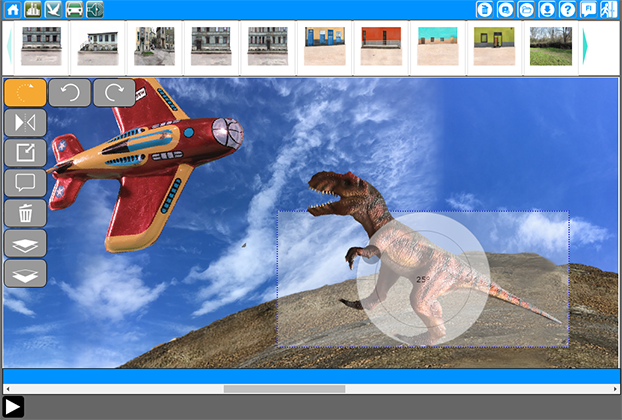Click the FI language speech bubble
622x420 pixels.
tap(588, 10)
